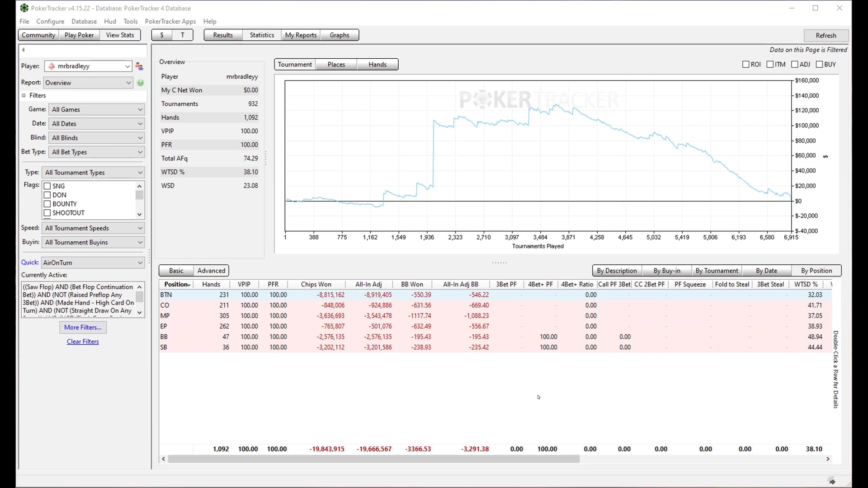Screen dimensions: 868x488
Task: Open the Report dropdown showing Overview
Action: (x=88, y=83)
